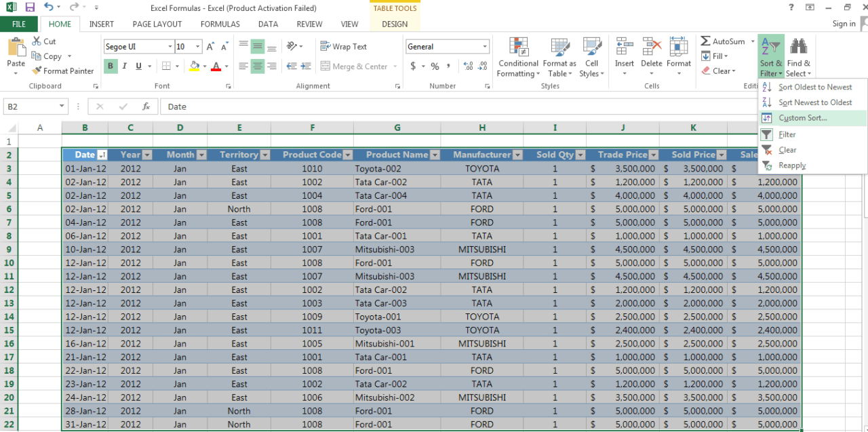Switch to the INSERT tab
Viewport: 868px width, 432px height.
102,24
